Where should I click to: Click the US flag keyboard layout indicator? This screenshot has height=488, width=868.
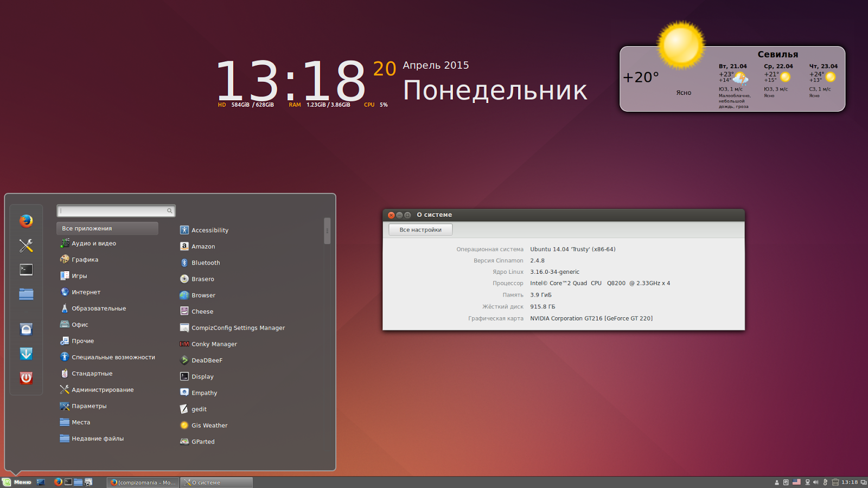coord(796,482)
